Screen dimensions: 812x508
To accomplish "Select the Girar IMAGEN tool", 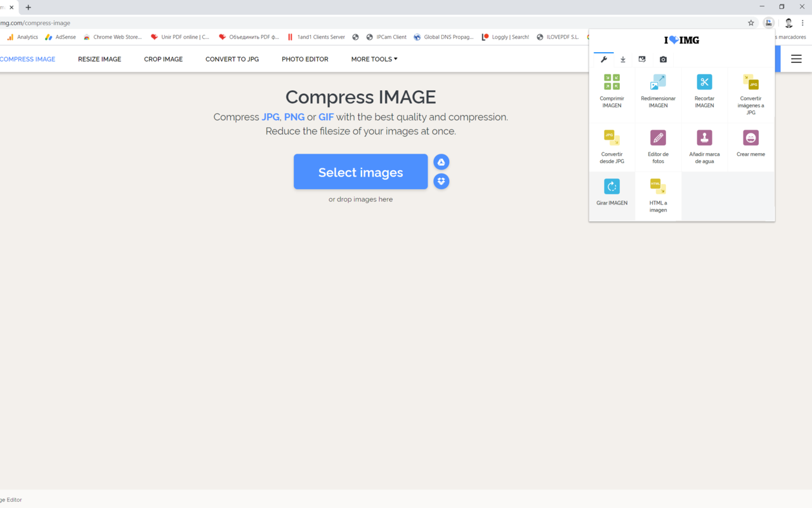I will coord(612,194).
